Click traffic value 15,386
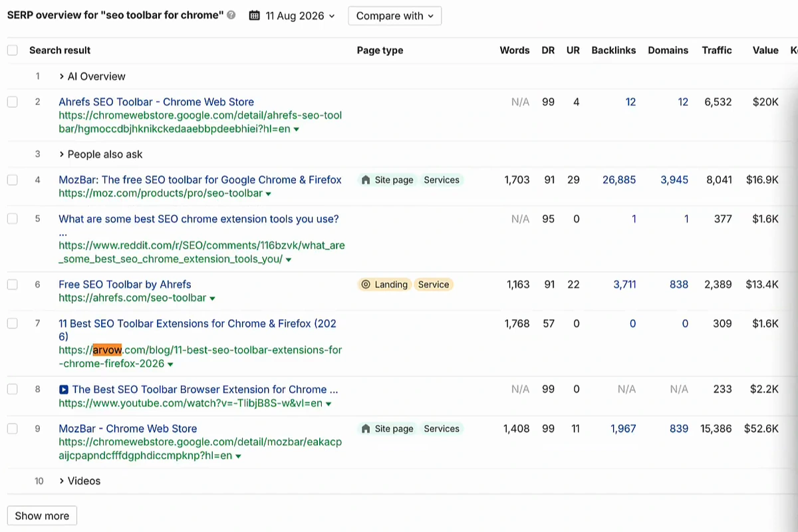798x532 pixels. pos(716,429)
